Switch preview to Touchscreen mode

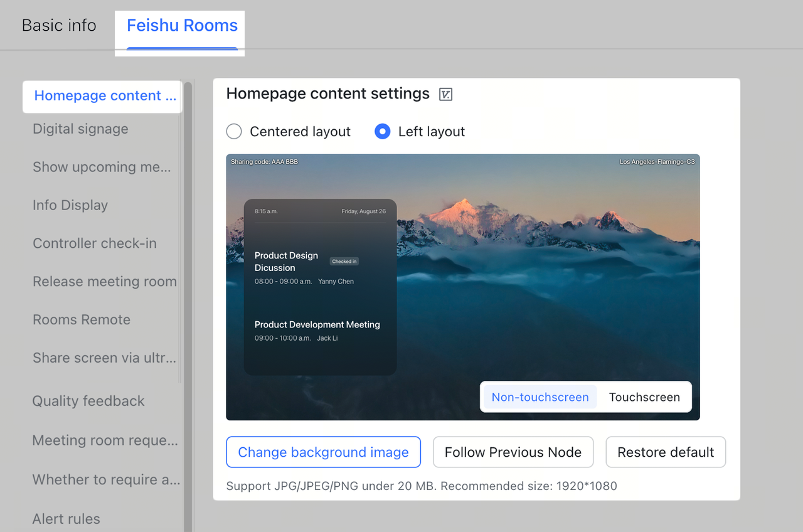(644, 397)
